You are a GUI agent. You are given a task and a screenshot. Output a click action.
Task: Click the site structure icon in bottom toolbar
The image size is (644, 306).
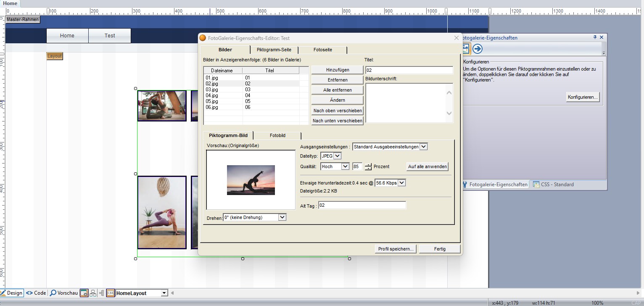93,293
